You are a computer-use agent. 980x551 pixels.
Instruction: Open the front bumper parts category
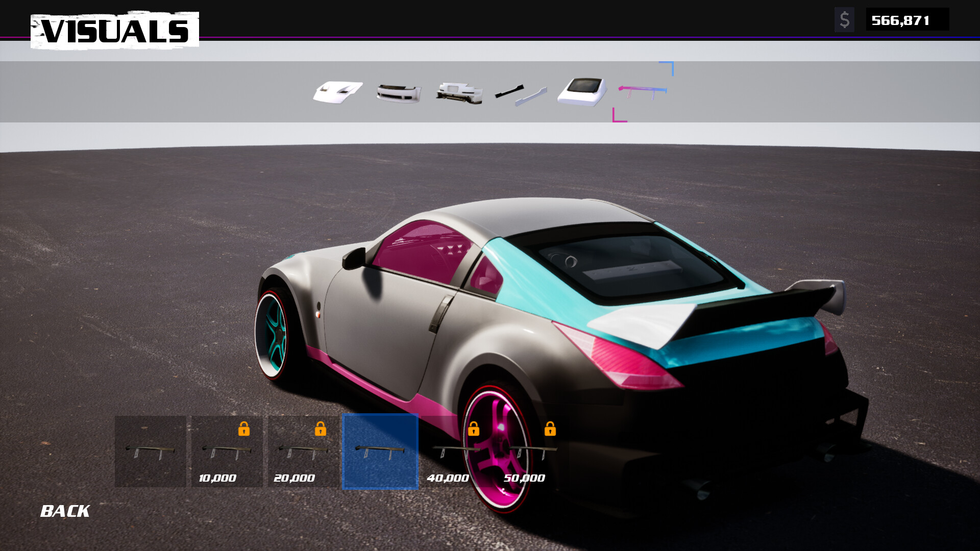(399, 93)
